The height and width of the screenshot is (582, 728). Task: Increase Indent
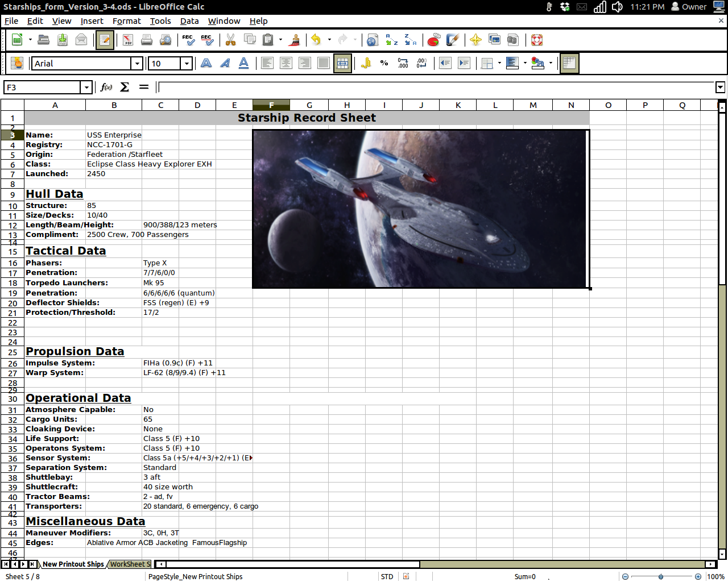[464, 63]
